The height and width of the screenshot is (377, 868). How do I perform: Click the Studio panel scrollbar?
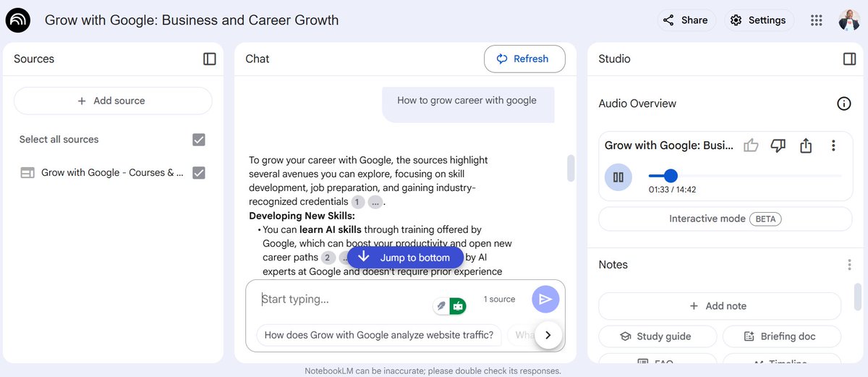tap(858, 296)
